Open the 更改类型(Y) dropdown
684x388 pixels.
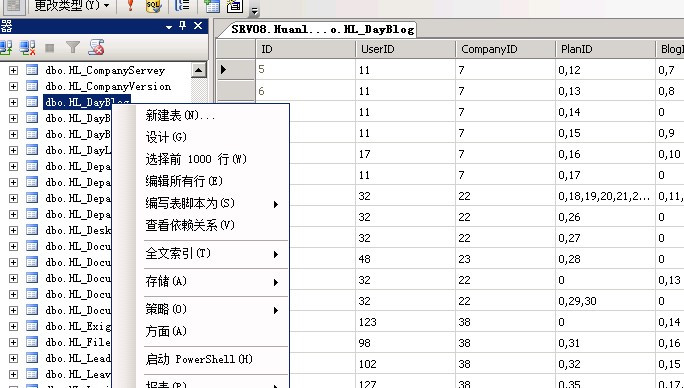pyautogui.click(x=72, y=6)
